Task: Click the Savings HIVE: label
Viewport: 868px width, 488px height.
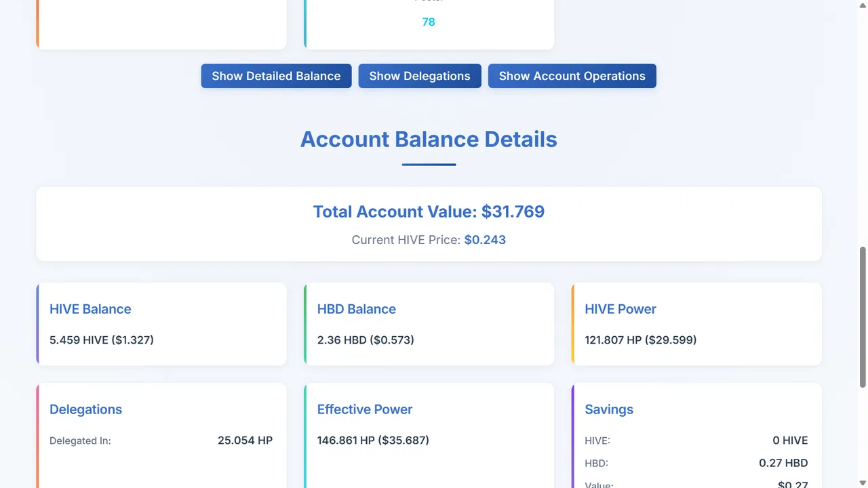Action: (597, 441)
